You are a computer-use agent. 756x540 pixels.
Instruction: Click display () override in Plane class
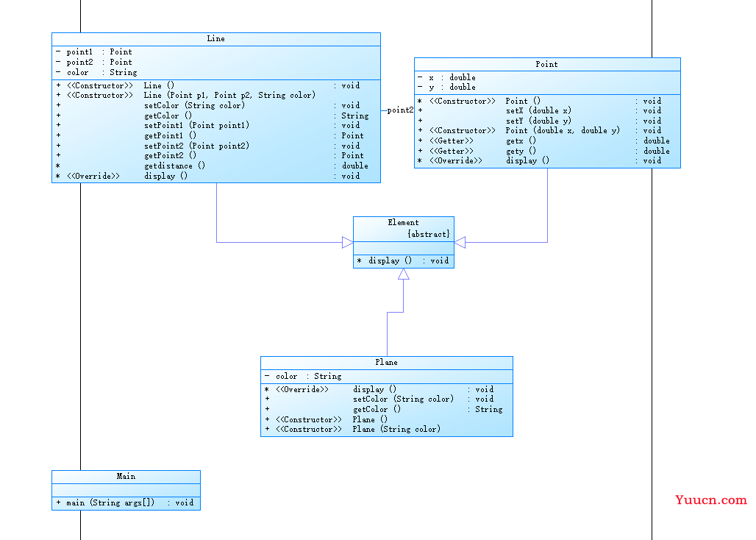[379, 389]
